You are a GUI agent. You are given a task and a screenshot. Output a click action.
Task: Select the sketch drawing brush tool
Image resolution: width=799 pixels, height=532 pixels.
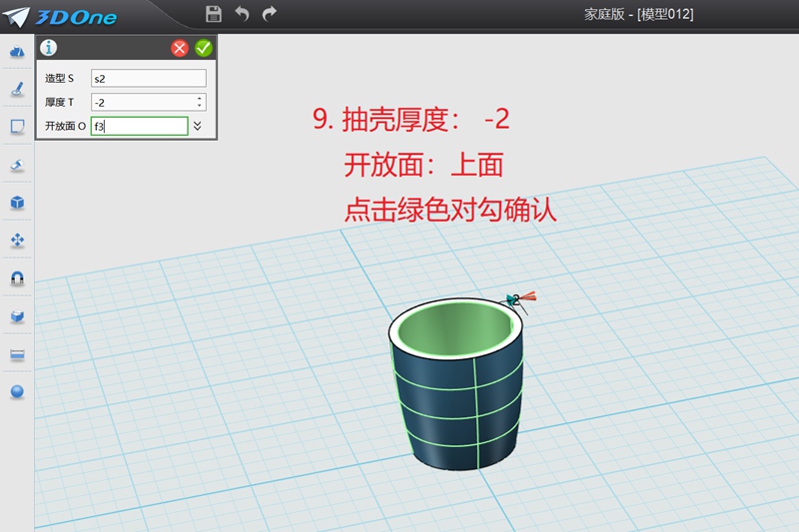click(x=17, y=89)
